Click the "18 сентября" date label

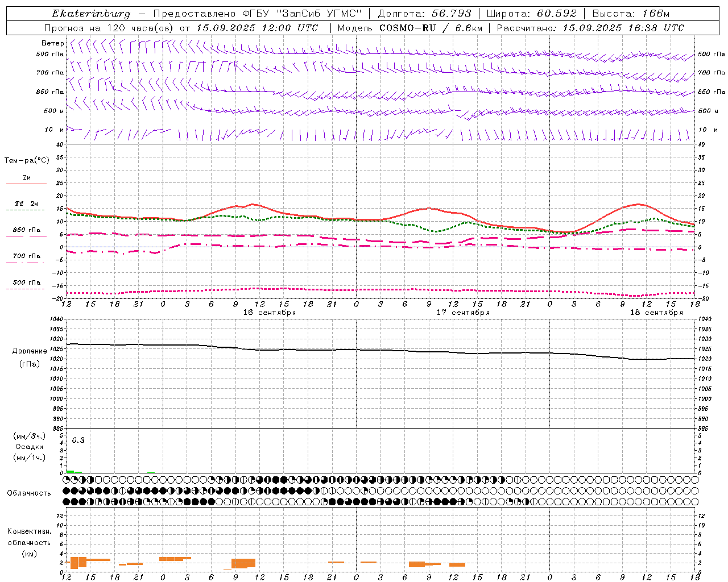point(656,313)
